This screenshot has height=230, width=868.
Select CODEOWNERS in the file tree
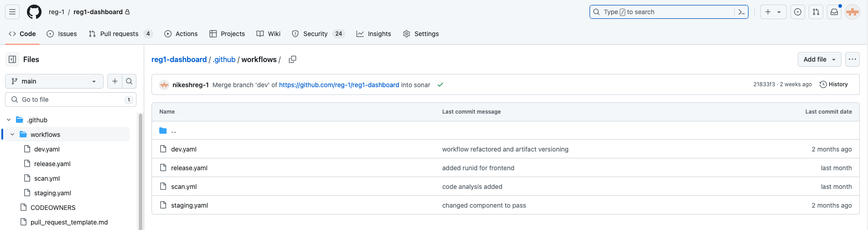coord(53,208)
